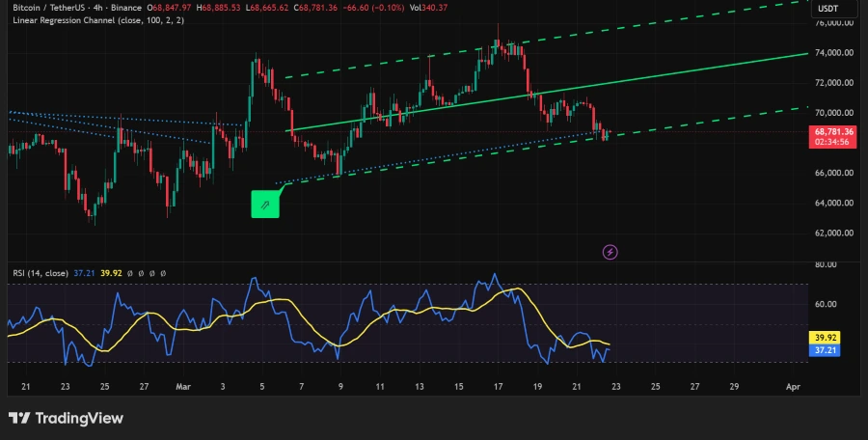The width and height of the screenshot is (868, 440).
Task: Click the yellow RSI value 39.92 in legend
Action: tap(110, 273)
